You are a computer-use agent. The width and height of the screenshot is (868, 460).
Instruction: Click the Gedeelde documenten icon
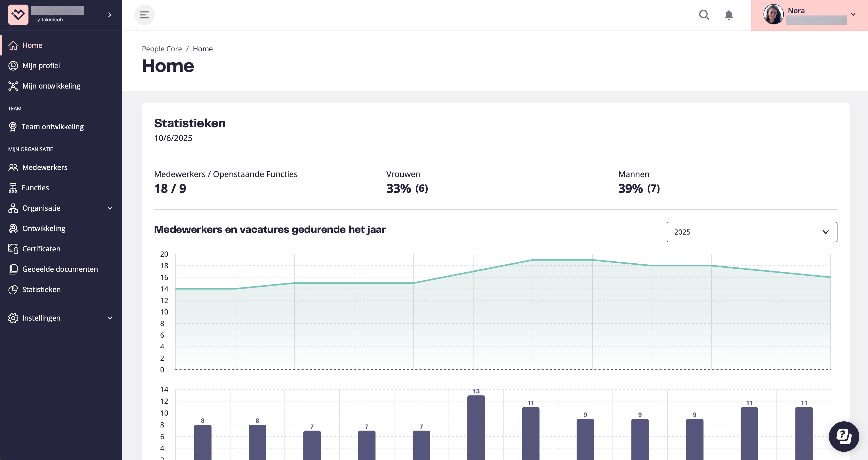click(13, 269)
